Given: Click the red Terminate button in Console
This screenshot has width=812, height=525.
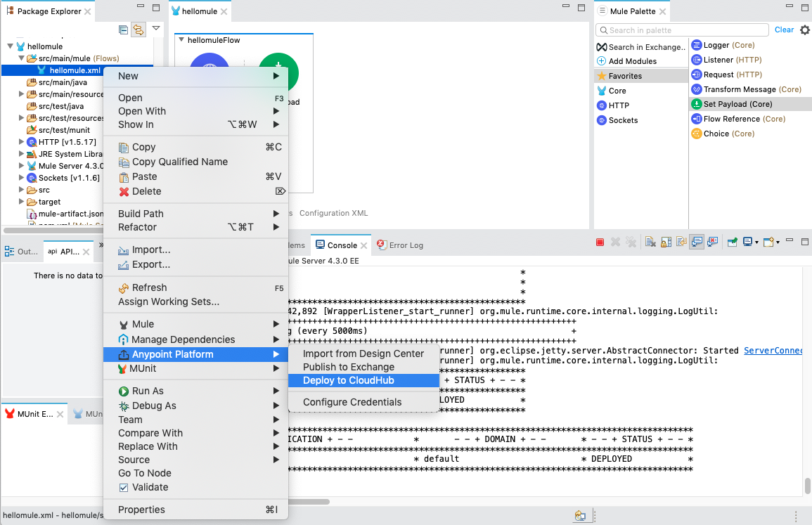Looking at the screenshot, I should pyautogui.click(x=600, y=242).
